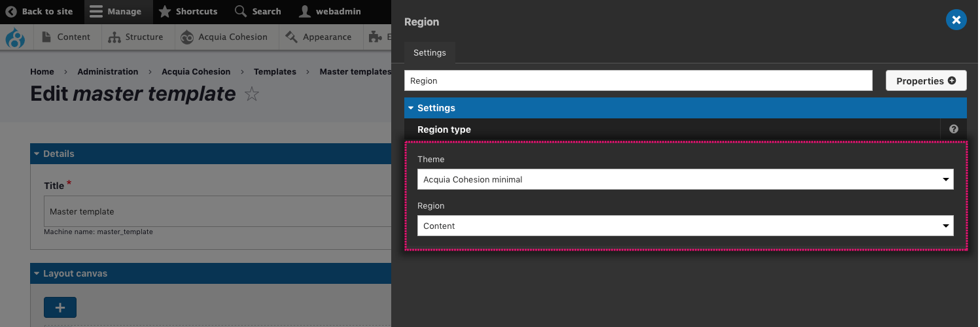Click the Back to site arrow icon
The image size is (980, 327).
pyautogui.click(x=11, y=11)
